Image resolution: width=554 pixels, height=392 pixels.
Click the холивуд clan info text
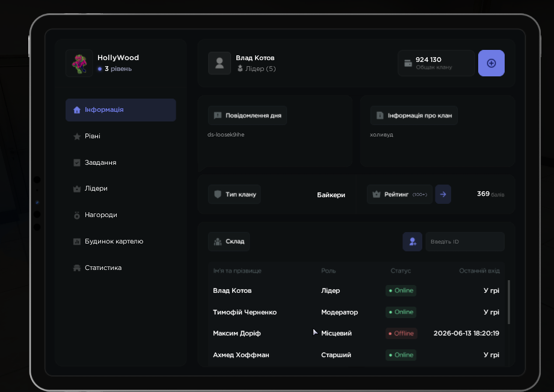381,135
